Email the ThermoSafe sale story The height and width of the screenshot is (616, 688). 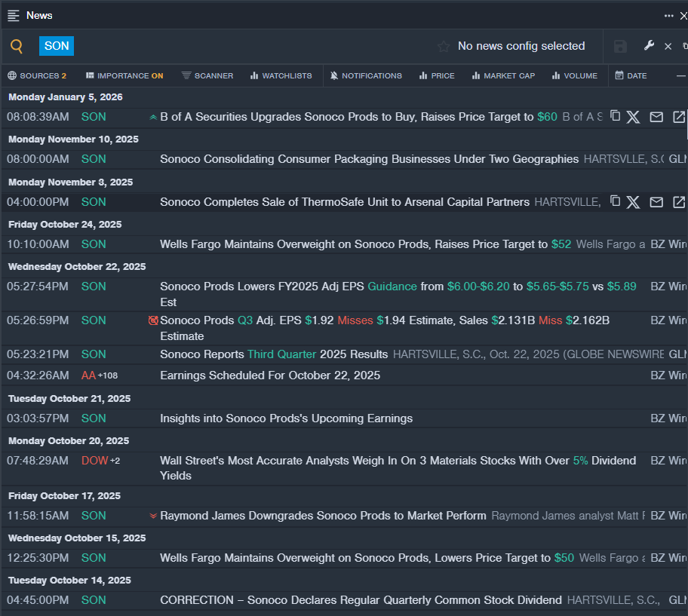656,202
